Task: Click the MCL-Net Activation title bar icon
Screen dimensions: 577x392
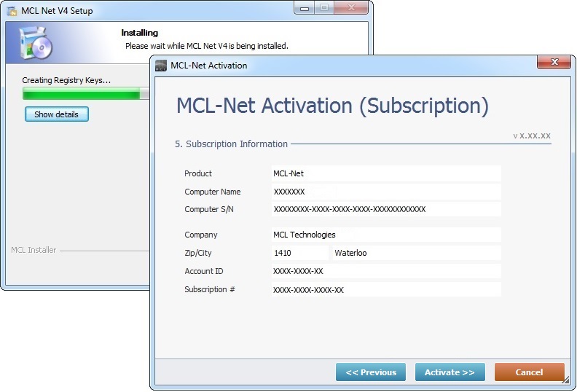Action: click(x=161, y=66)
